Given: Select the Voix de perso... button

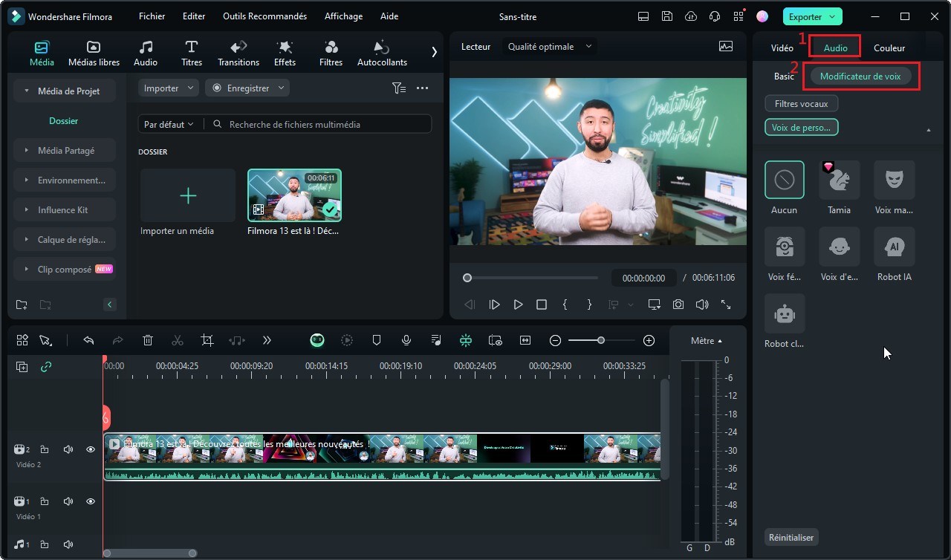Looking at the screenshot, I should point(802,128).
